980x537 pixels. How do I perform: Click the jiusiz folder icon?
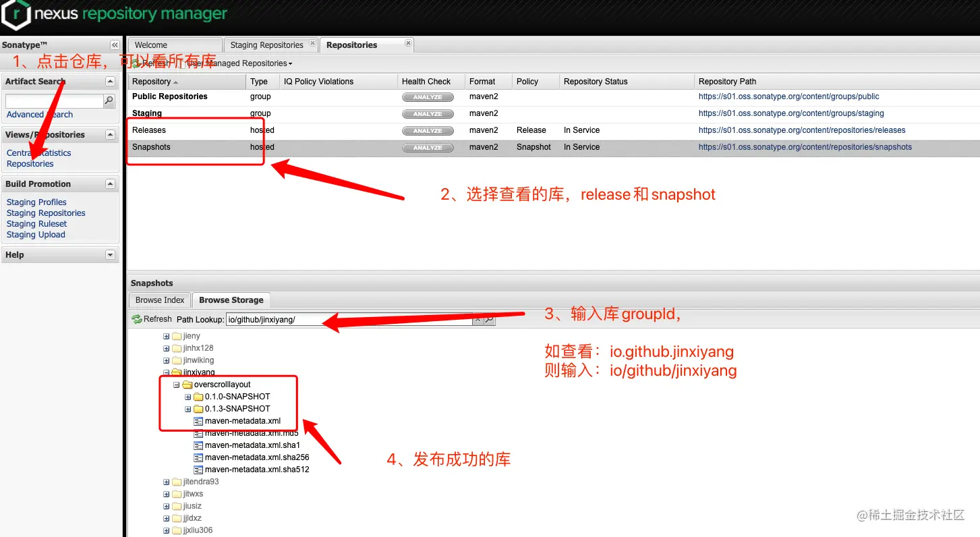[177, 506]
